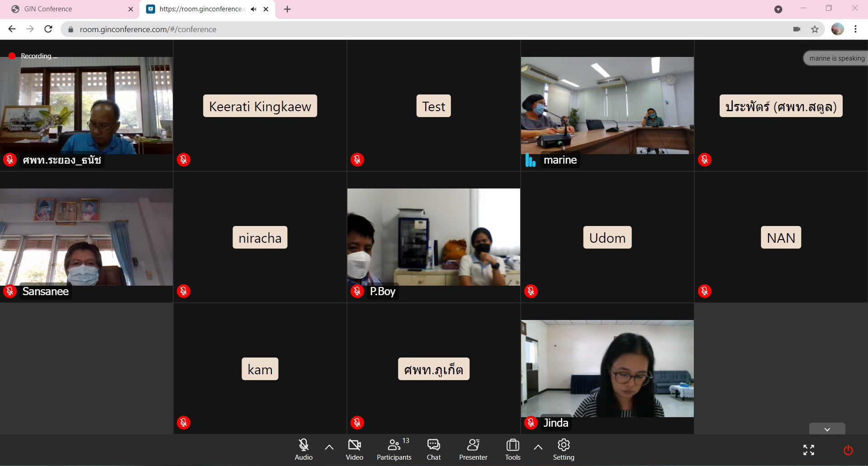
Task: View site security lock info
Action: [71, 29]
